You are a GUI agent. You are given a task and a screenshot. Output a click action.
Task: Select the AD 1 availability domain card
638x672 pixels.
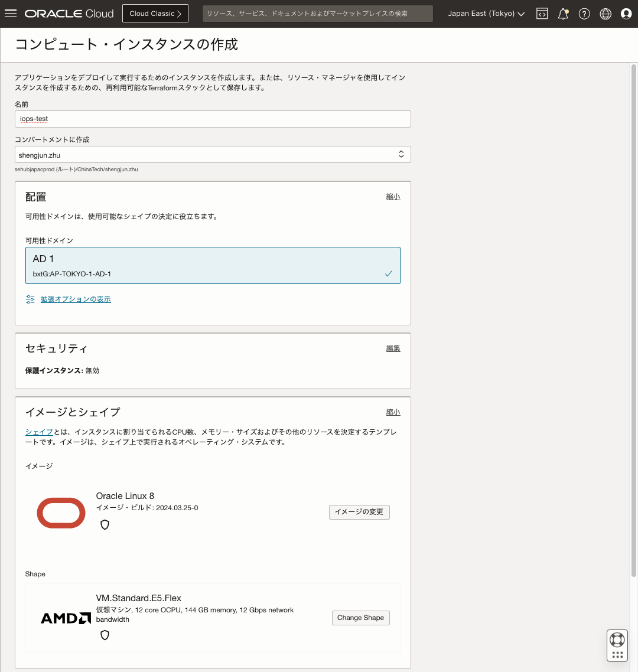(x=213, y=265)
